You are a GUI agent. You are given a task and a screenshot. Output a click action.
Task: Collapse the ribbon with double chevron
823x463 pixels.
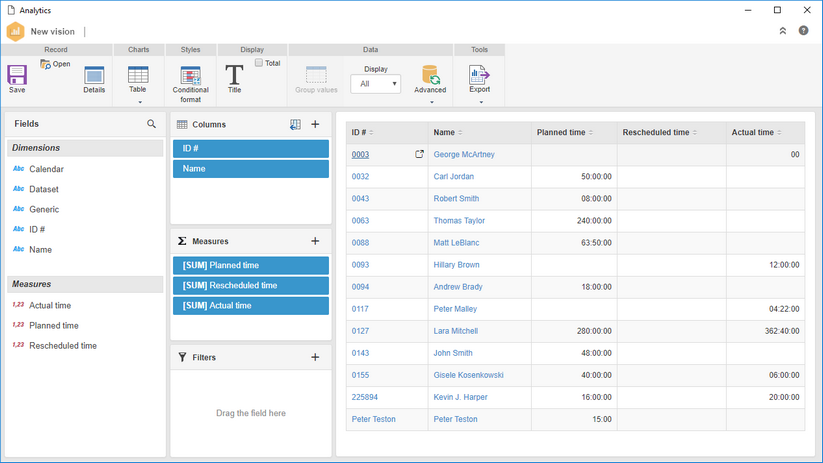tap(783, 31)
